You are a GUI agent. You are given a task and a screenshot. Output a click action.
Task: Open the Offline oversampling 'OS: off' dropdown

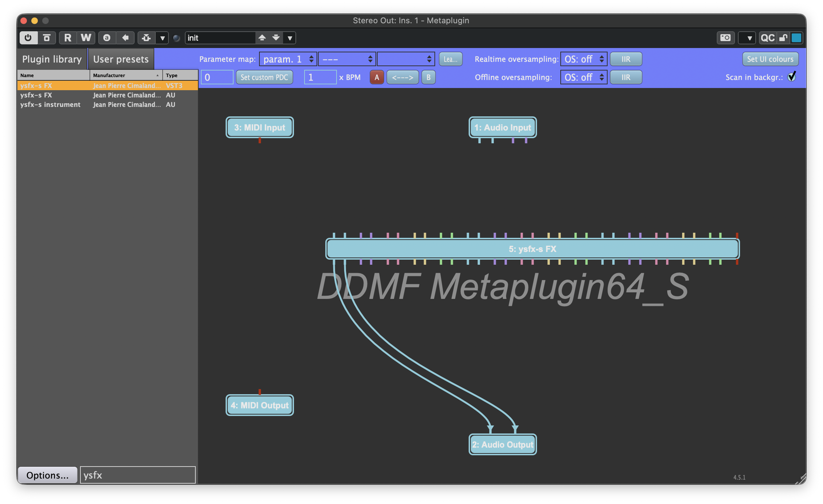click(x=584, y=77)
